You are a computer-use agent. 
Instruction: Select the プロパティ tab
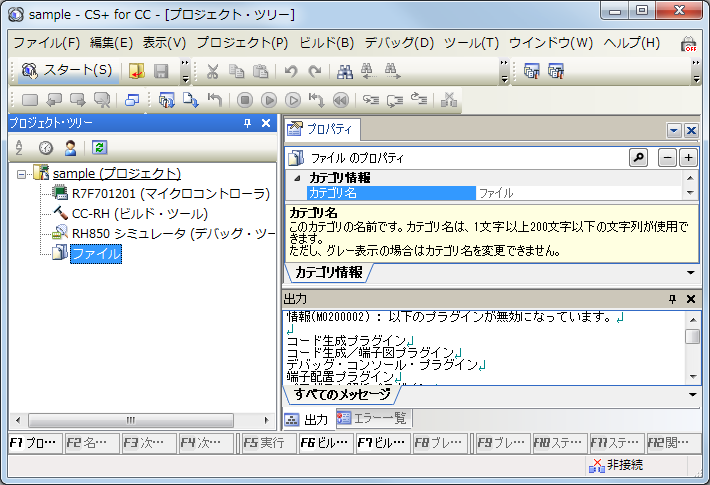point(322,130)
